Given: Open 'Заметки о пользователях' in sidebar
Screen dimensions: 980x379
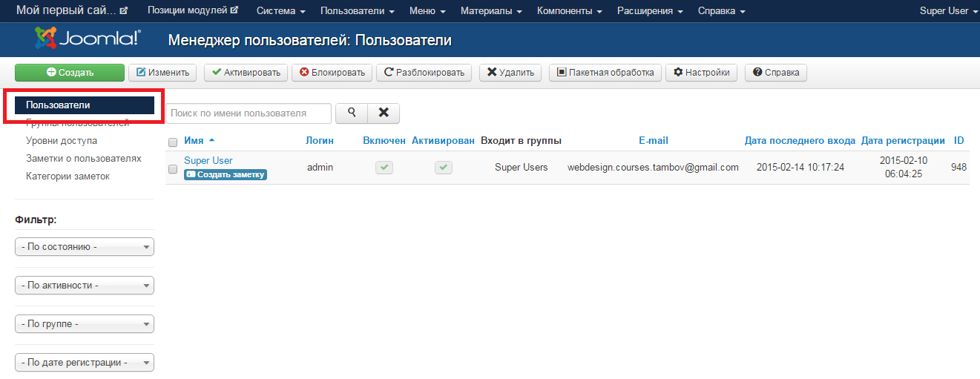Looking at the screenshot, I should tap(84, 158).
